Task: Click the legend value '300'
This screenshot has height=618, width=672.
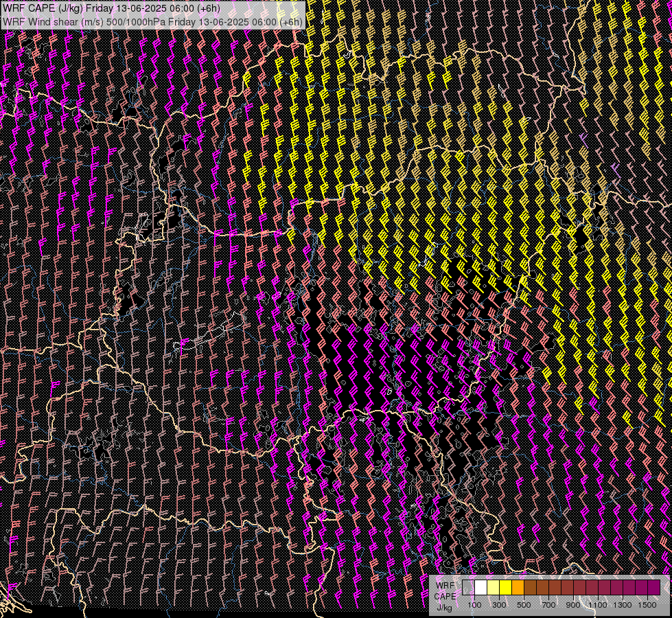Action: (499, 605)
